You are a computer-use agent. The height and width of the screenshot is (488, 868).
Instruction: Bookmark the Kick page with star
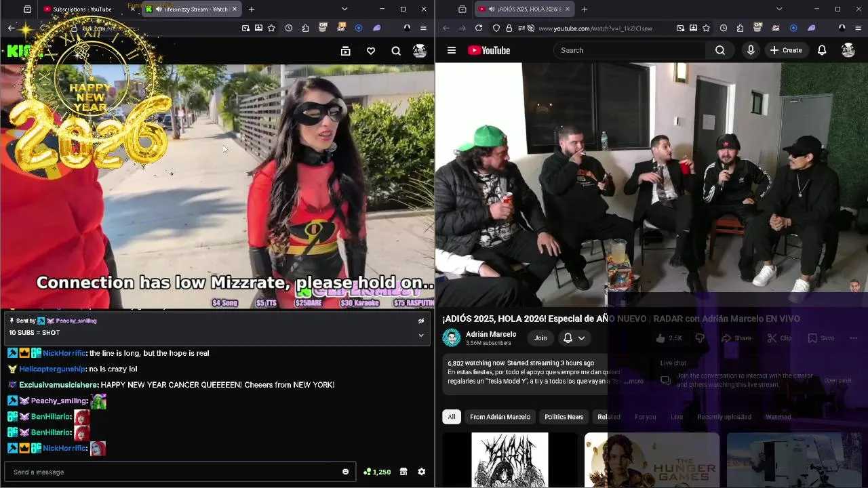click(x=271, y=28)
